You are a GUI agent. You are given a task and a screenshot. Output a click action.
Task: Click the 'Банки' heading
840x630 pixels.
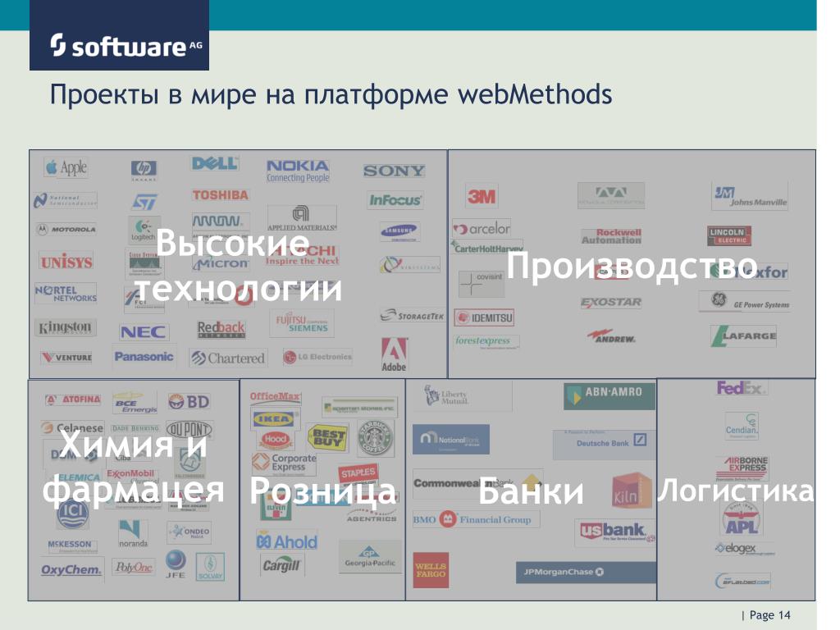531,491
